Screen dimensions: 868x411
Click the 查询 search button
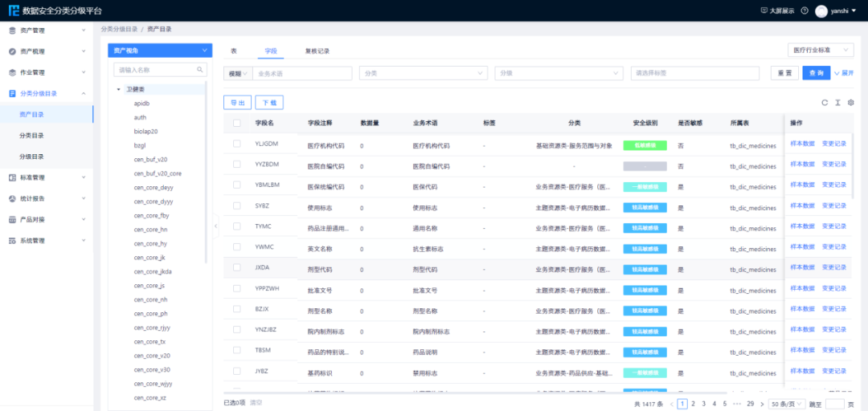point(816,73)
